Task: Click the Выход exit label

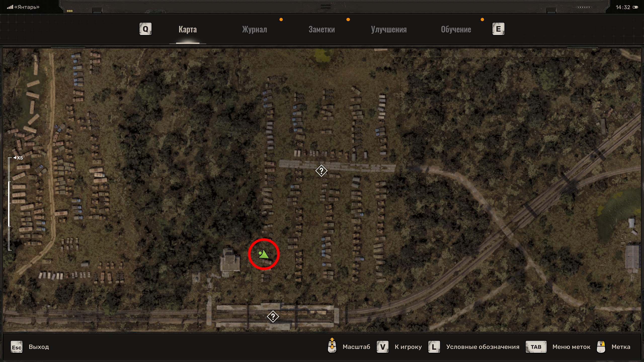Action: [x=39, y=347]
